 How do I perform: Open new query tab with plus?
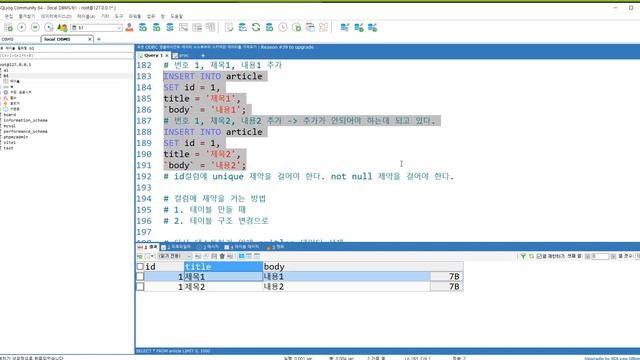[x=203, y=56]
